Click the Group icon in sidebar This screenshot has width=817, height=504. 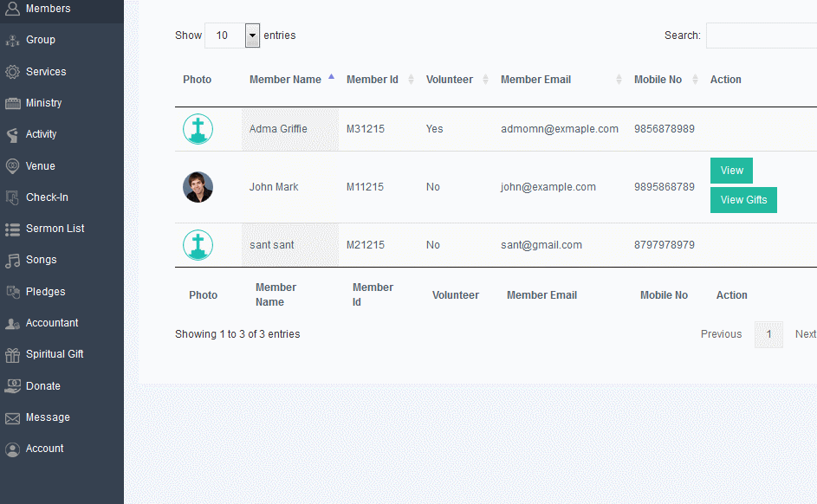coord(12,40)
